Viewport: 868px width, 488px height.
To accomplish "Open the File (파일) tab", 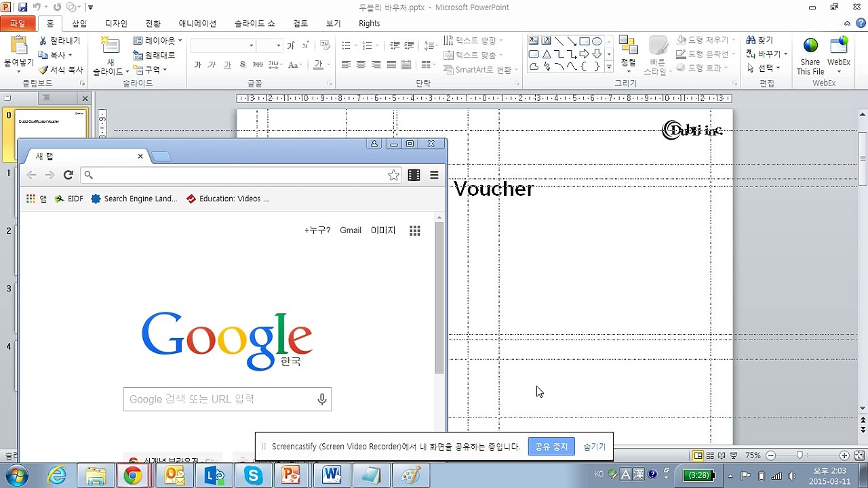I will [17, 24].
